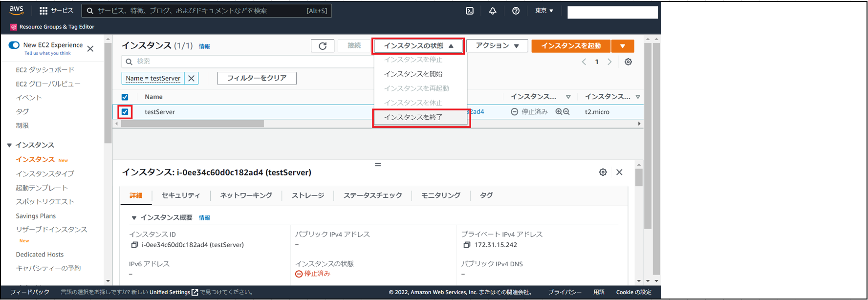Open 情報 link beside インスタンス heading

204,46
